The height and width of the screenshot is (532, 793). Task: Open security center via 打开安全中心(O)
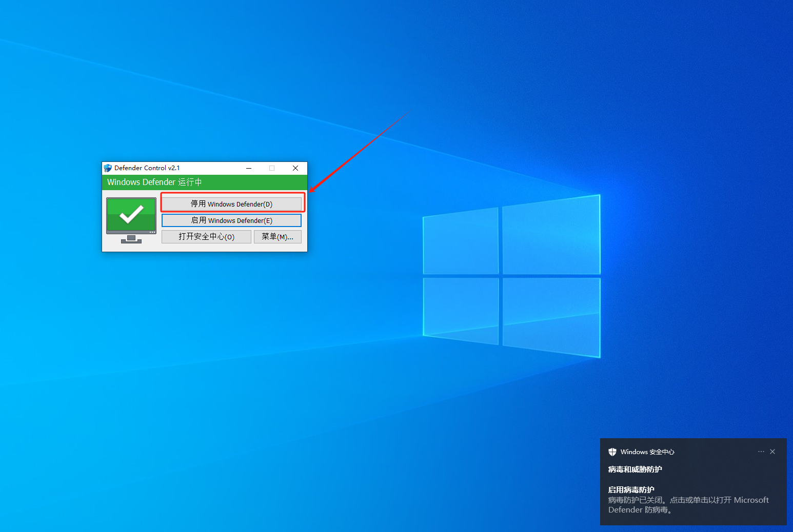pos(206,237)
